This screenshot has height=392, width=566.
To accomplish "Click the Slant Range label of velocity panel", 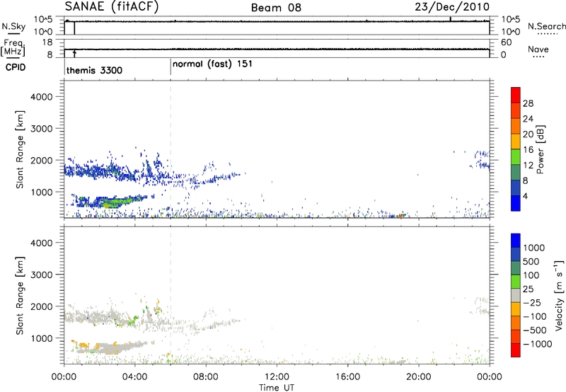I will coord(20,295).
